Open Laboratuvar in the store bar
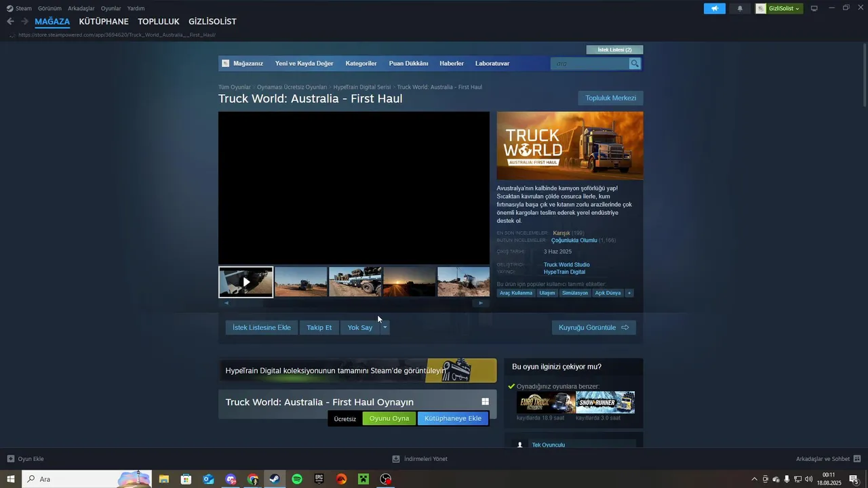Viewport: 868px width, 488px height. click(492, 64)
